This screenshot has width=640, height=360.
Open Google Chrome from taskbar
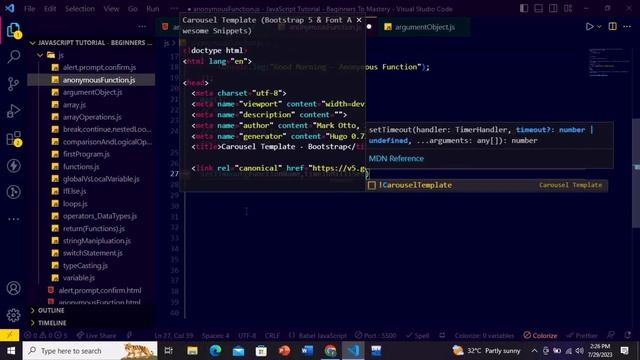pos(330,351)
